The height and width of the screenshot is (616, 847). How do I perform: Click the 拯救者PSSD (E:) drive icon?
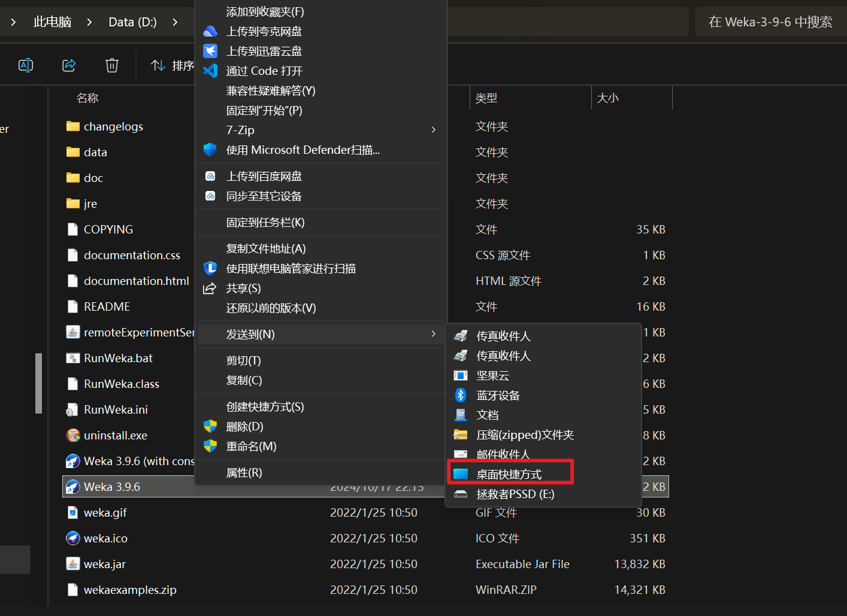461,494
